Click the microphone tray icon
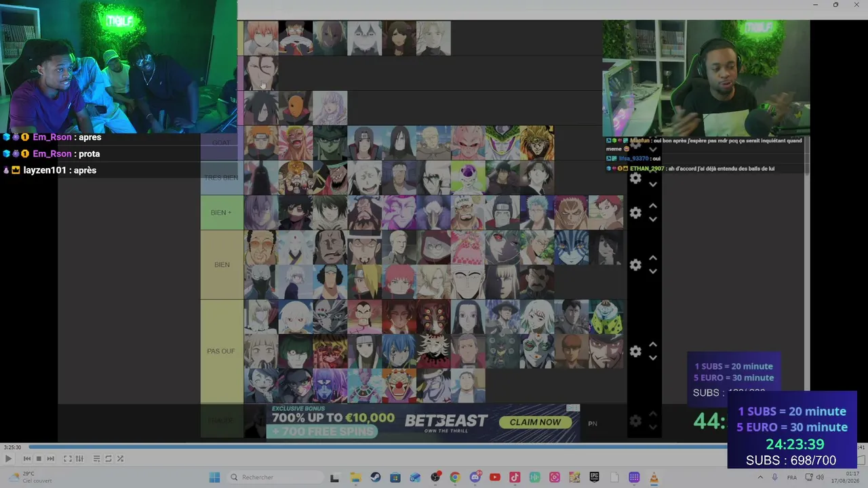This screenshot has width=868, height=488. (x=775, y=477)
